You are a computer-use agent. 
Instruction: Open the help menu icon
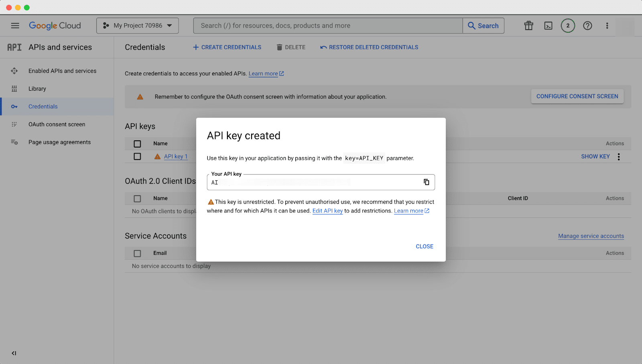point(587,25)
